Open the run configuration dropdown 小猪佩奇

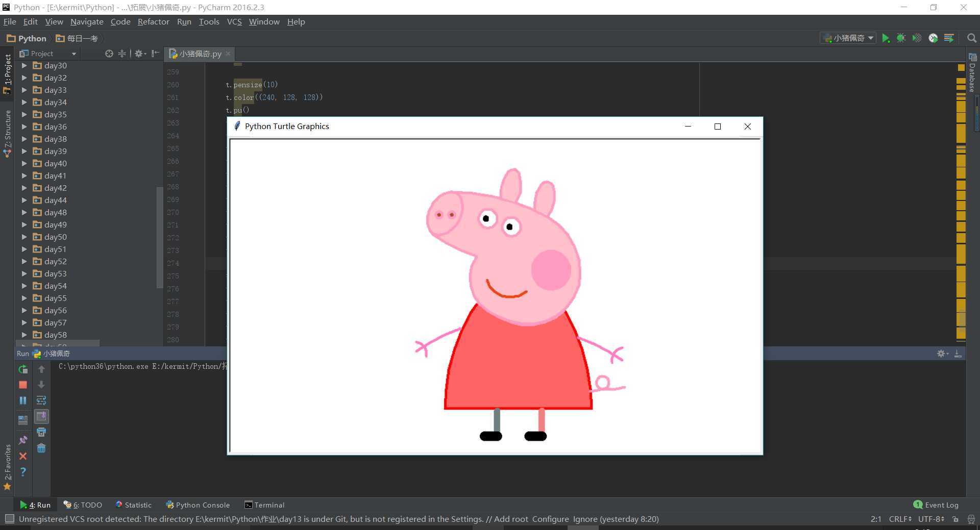tap(848, 38)
